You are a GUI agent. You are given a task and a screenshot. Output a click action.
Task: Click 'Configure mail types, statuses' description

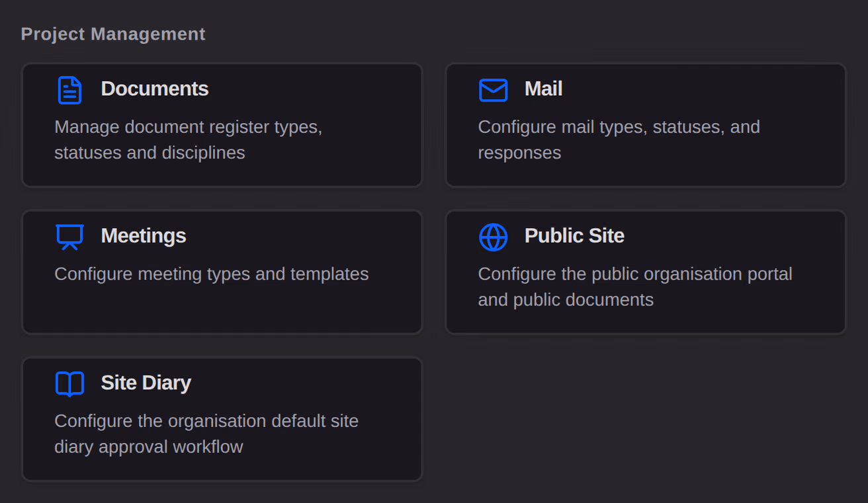(619, 139)
